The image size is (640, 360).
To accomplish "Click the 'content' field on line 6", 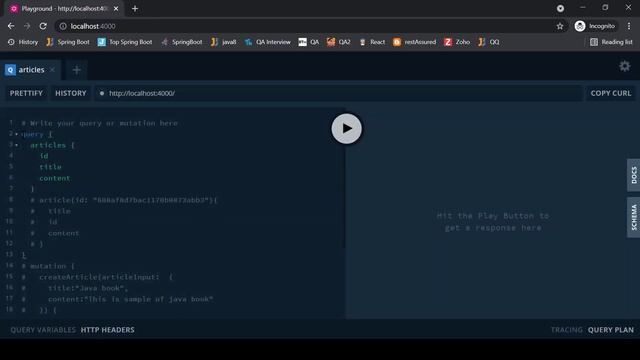I will (55, 178).
